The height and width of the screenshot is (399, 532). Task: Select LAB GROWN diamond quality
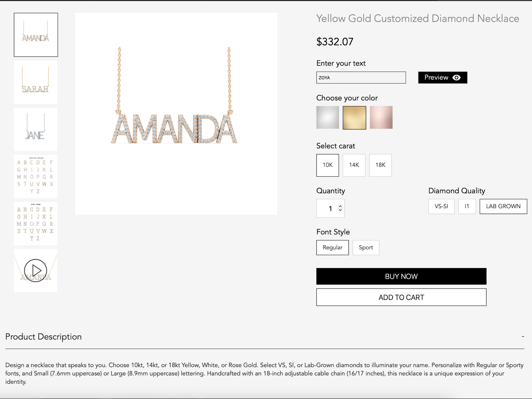[x=503, y=206]
